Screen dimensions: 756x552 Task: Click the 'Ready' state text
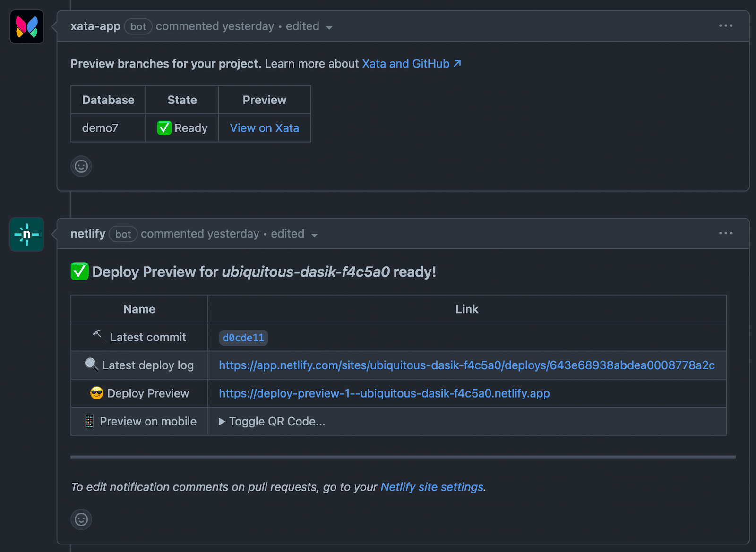pyautogui.click(x=191, y=128)
